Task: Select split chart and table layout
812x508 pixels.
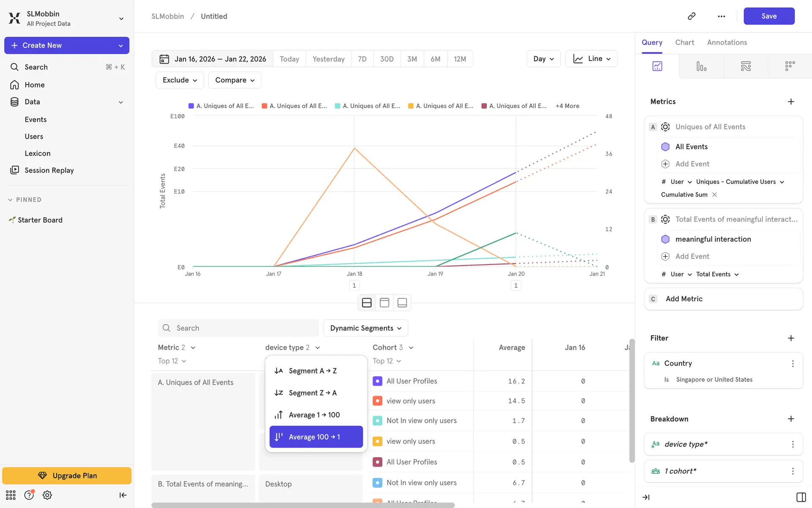Action: (367, 303)
